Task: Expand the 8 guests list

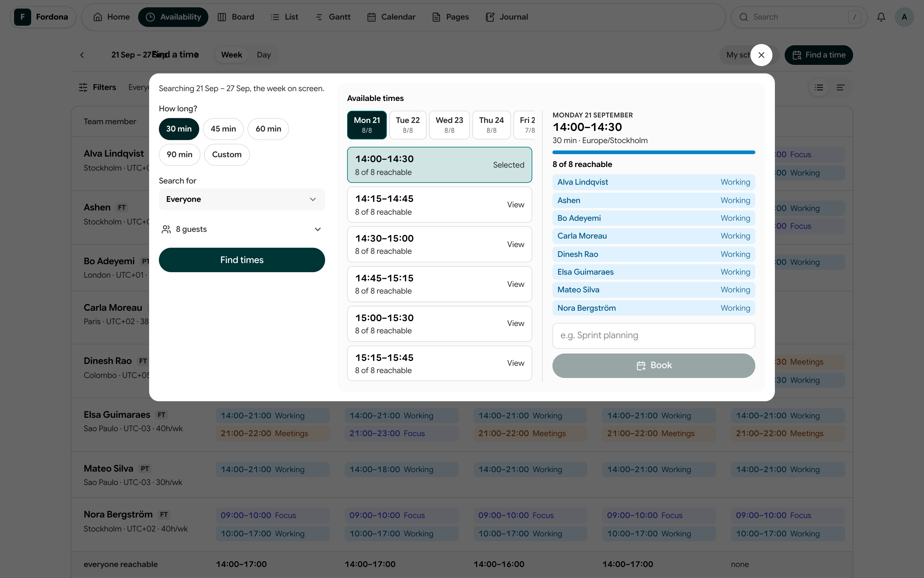Action: (242, 229)
